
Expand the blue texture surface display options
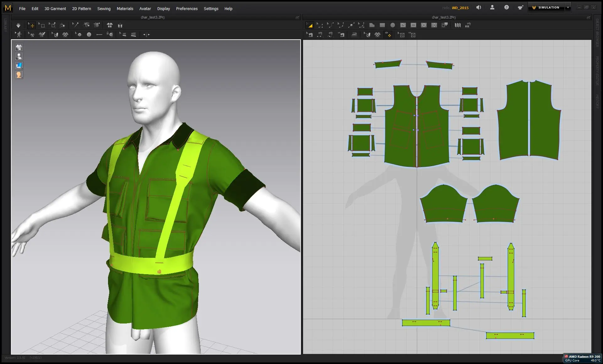(19, 66)
